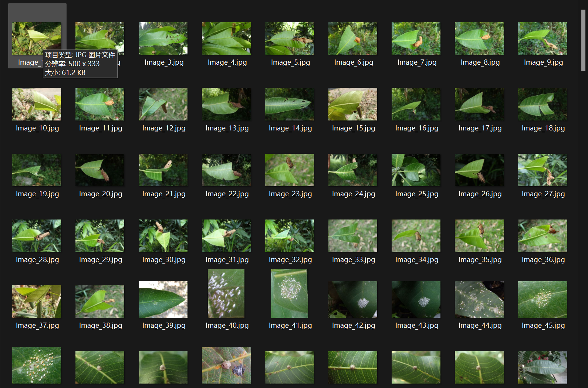Select the tall Image_40.jpg thumbnail
This screenshot has width=588, height=388.
click(226, 293)
